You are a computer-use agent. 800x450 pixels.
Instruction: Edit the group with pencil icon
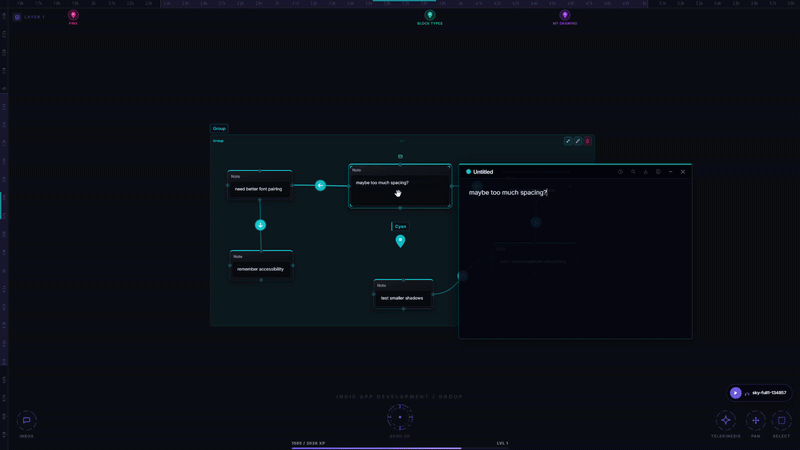coord(578,141)
